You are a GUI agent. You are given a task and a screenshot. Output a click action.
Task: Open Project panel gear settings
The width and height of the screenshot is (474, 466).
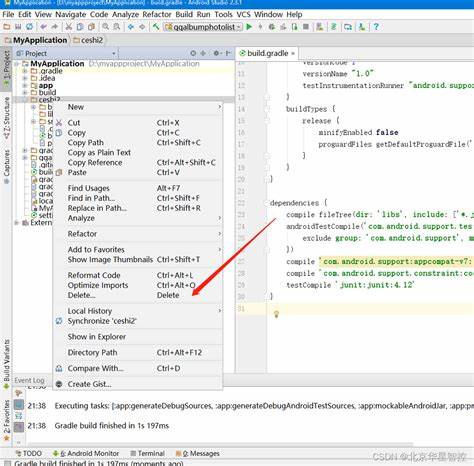[217, 53]
